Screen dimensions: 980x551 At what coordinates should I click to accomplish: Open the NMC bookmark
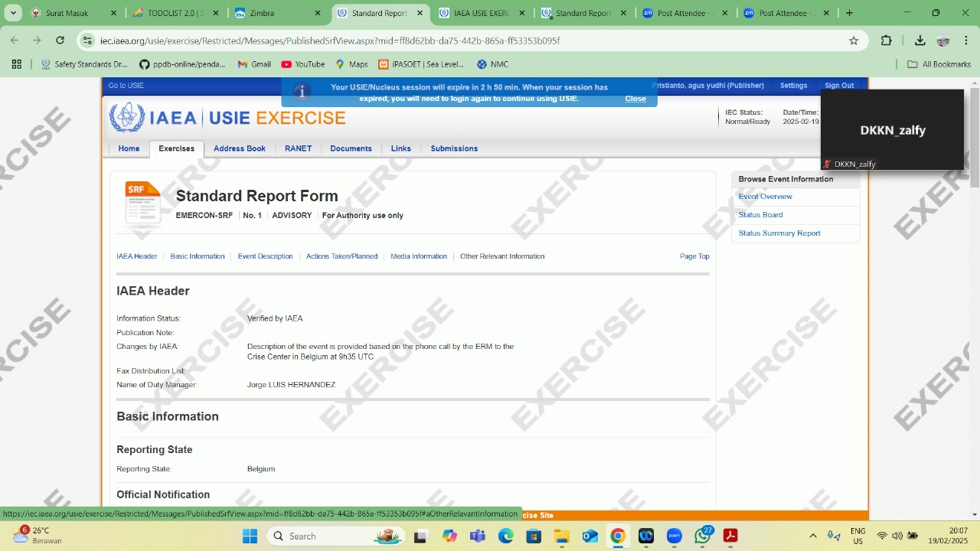point(492,64)
